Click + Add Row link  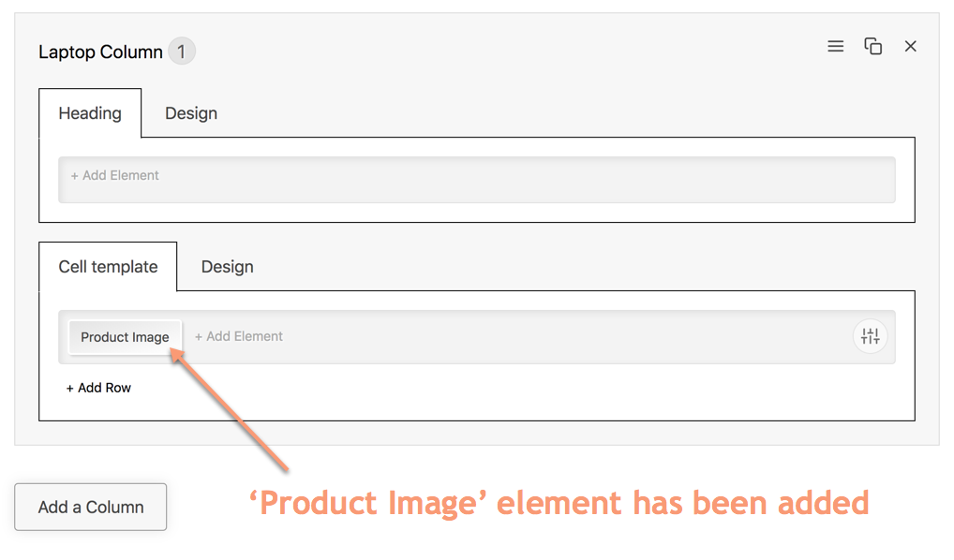pos(98,388)
